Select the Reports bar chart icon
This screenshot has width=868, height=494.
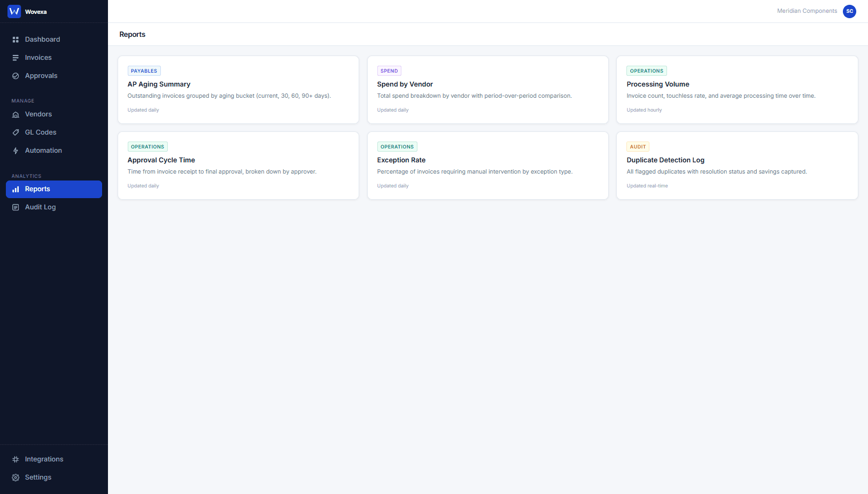click(15, 189)
